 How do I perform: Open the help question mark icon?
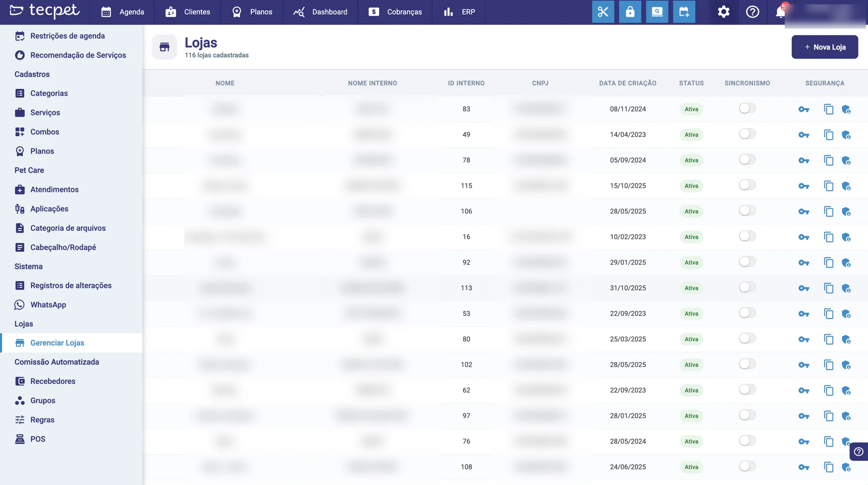[x=753, y=12]
